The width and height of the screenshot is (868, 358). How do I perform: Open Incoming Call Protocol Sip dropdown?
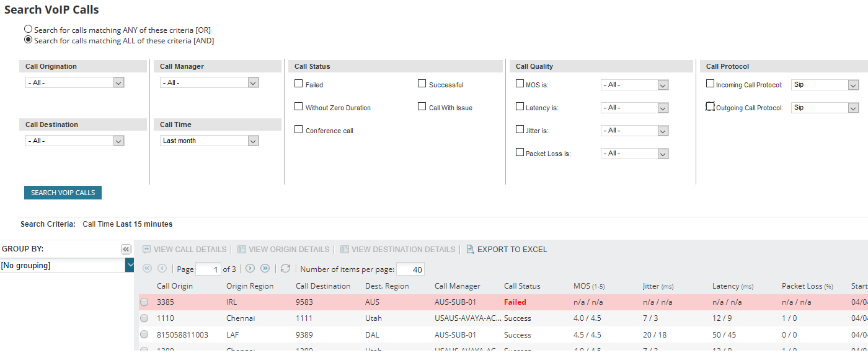pyautogui.click(x=825, y=85)
